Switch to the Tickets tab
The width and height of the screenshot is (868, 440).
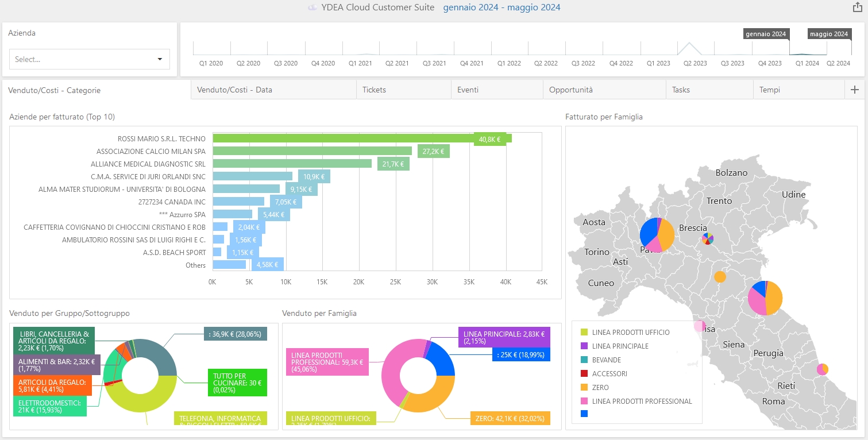pos(374,90)
